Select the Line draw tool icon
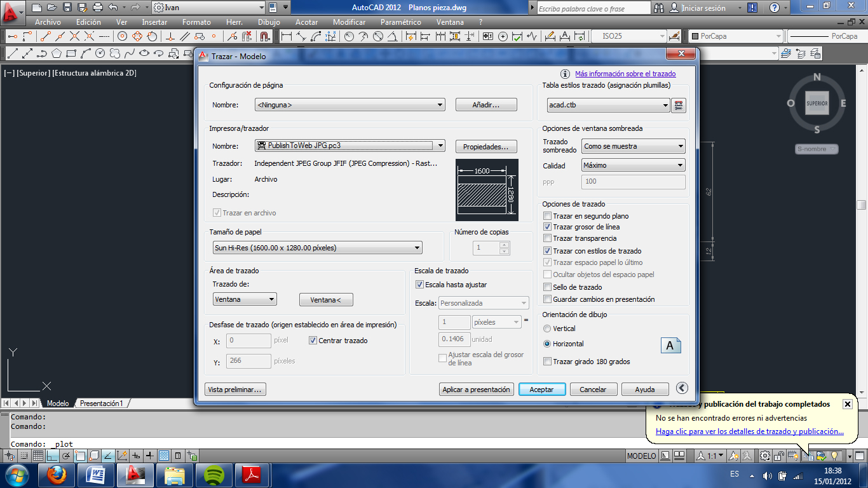This screenshot has height=488, width=868. pos(12,53)
